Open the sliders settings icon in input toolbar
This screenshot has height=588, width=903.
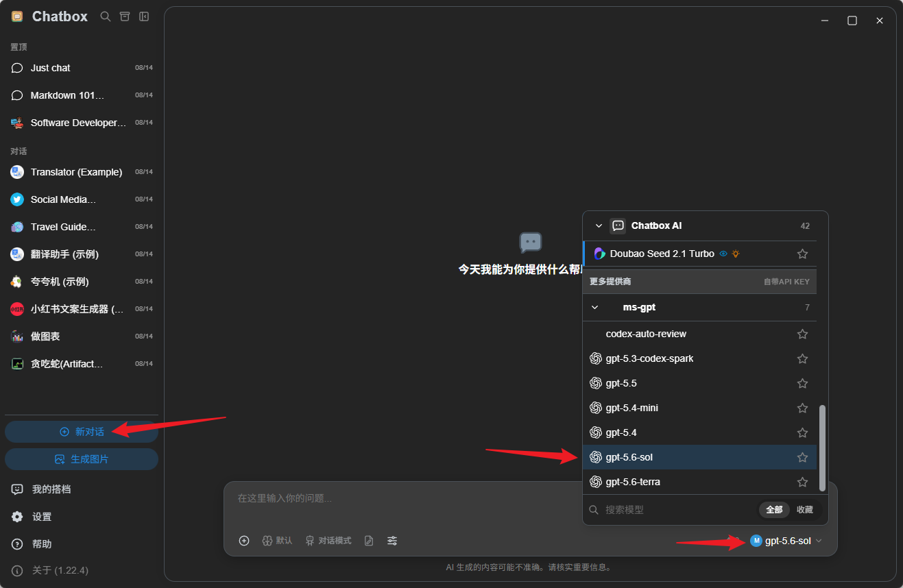pyautogui.click(x=392, y=541)
